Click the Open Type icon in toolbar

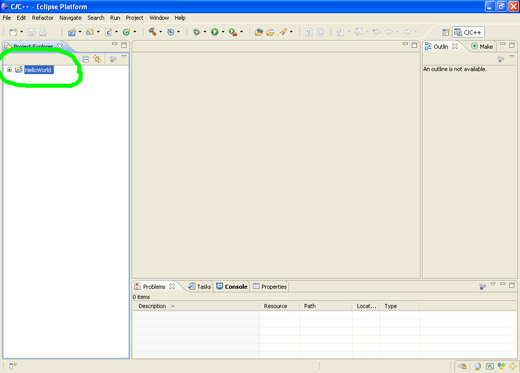258,32
